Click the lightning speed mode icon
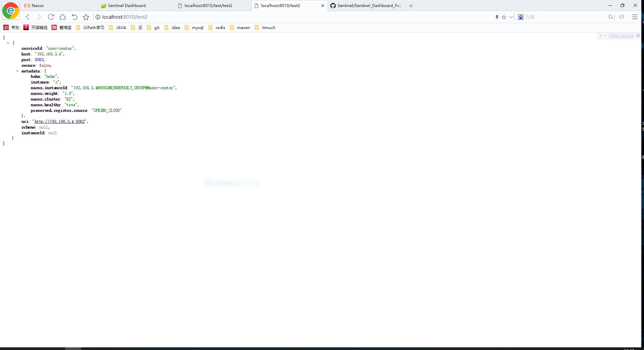 [497, 17]
